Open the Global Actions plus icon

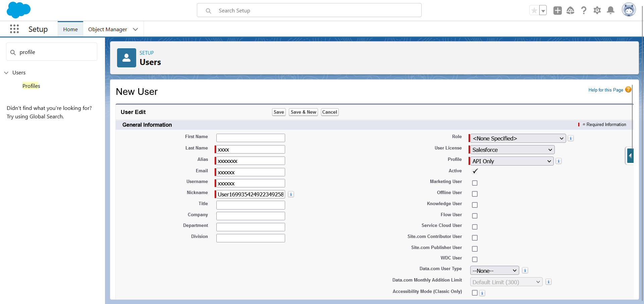557,11
